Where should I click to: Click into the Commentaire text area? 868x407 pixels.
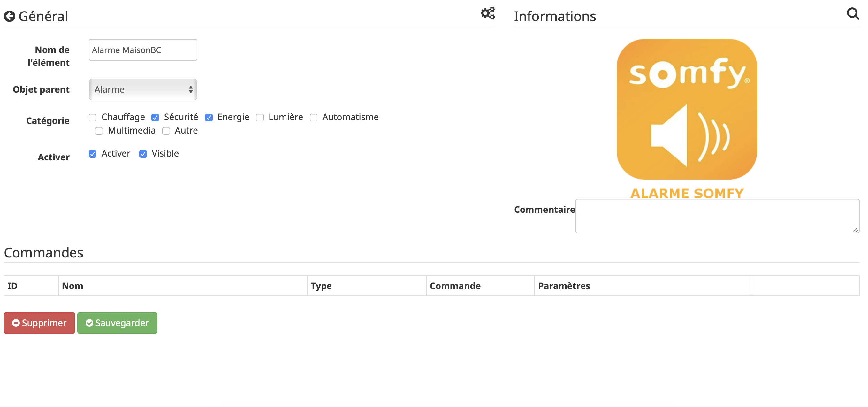click(x=717, y=216)
